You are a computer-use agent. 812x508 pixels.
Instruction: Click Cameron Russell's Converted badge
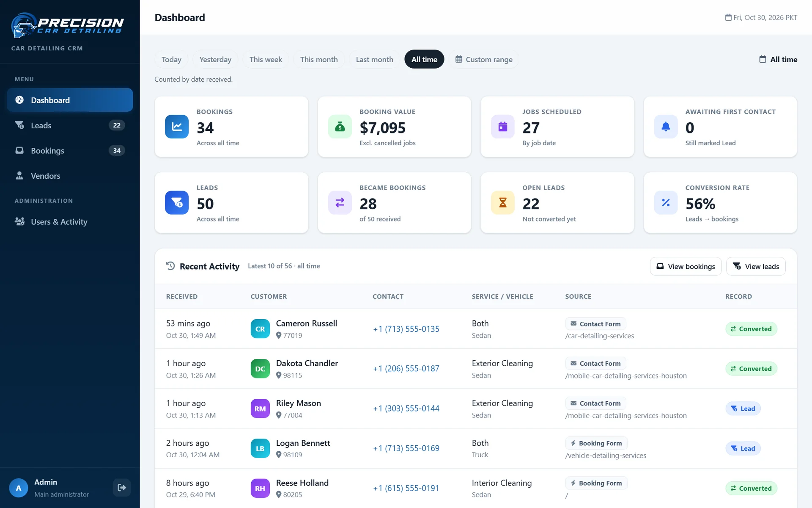click(x=751, y=329)
